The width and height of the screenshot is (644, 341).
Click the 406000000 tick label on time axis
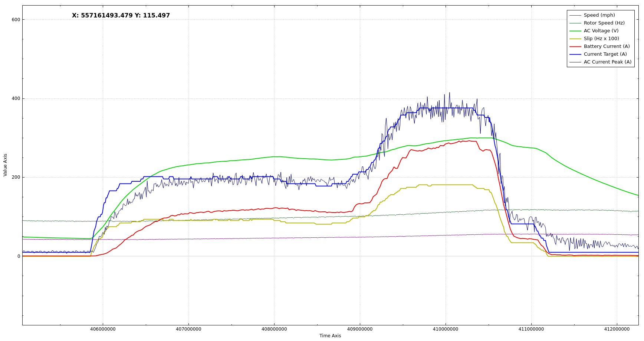point(103,329)
